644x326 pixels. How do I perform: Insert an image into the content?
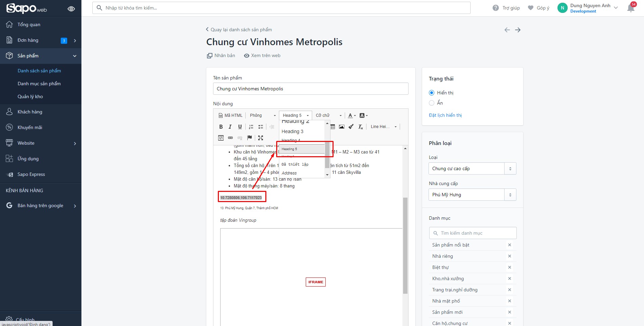tap(342, 127)
